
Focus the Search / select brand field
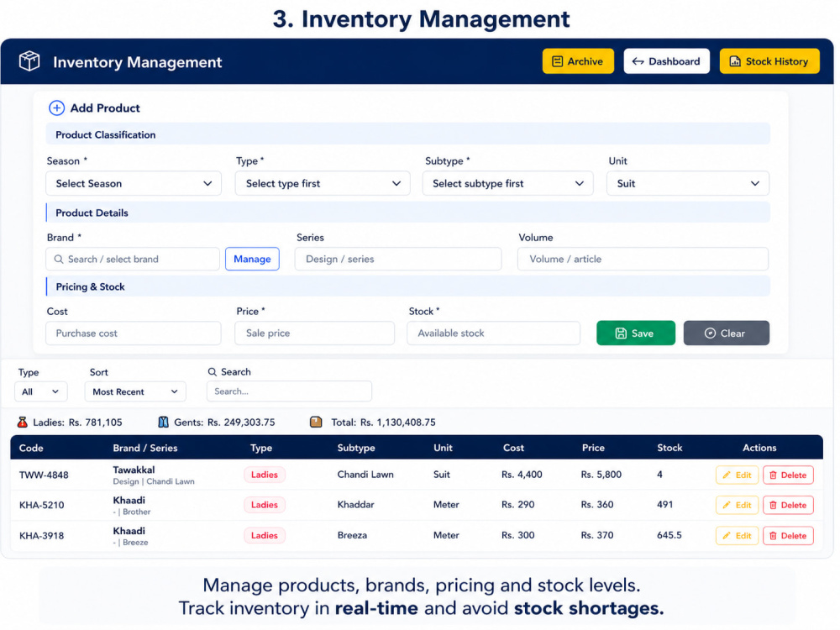pyautogui.click(x=133, y=260)
